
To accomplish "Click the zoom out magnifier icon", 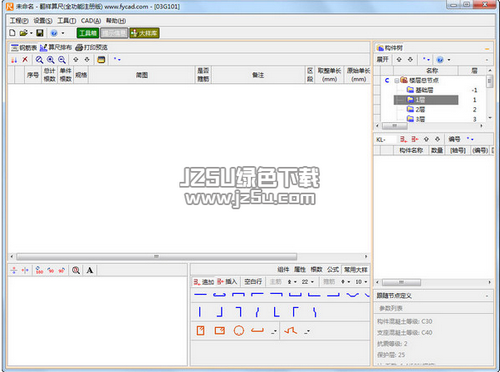I will 62,60.
